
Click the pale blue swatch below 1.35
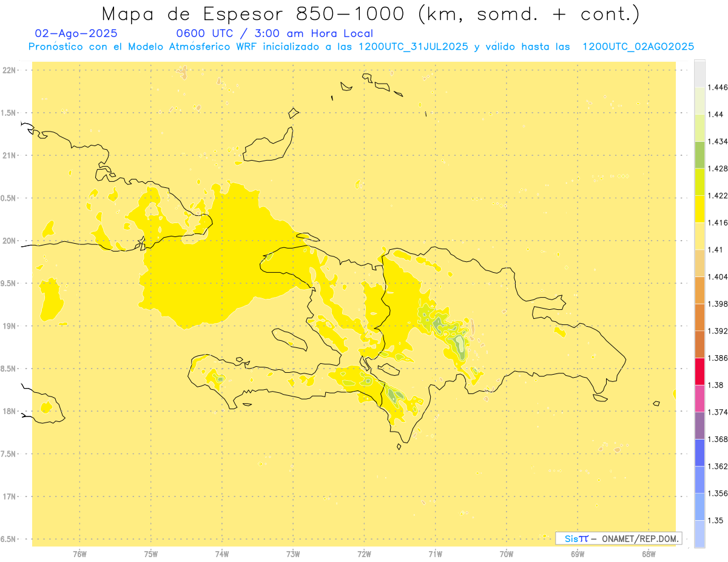coord(699,534)
